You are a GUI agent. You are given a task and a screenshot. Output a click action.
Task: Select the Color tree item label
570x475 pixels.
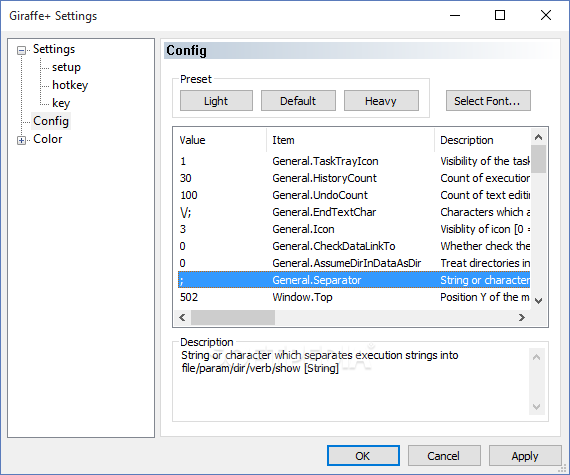(x=48, y=139)
